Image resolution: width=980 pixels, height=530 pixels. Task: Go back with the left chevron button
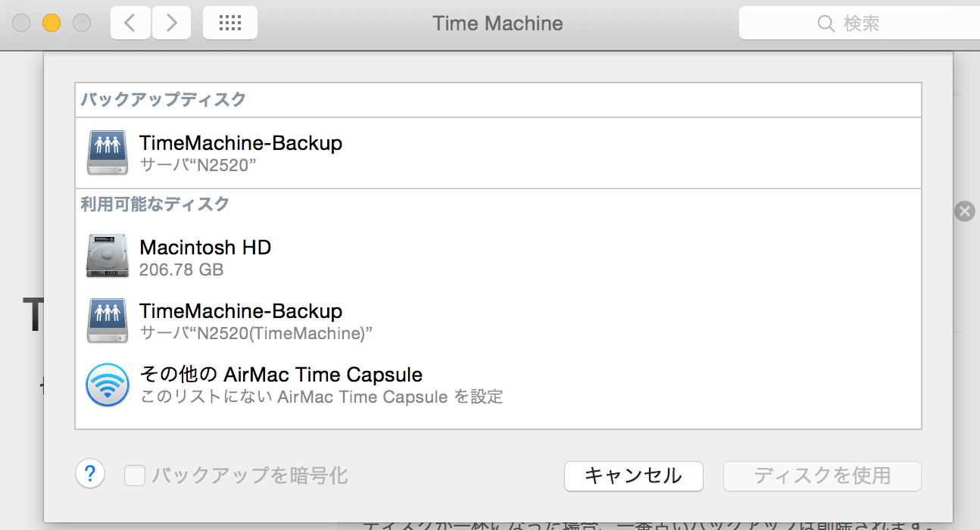pos(130,23)
